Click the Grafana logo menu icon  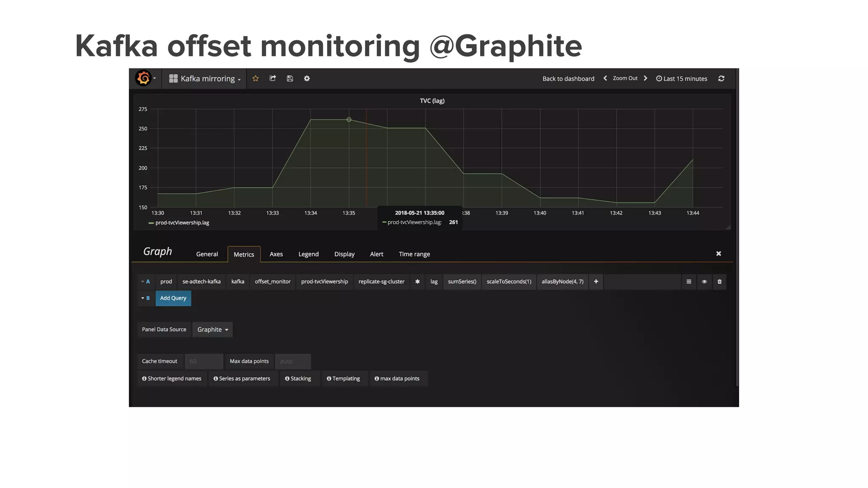[144, 78]
